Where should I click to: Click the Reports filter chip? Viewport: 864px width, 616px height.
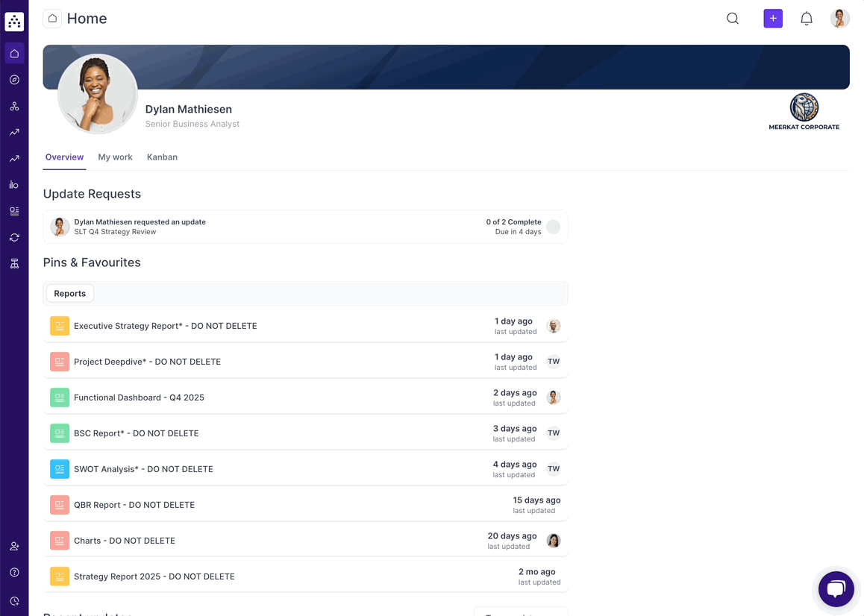pyautogui.click(x=69, y=293)
